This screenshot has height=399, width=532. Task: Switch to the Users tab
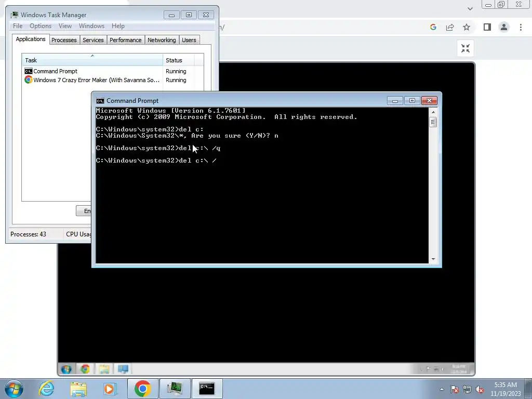click(x=189, y=40)
